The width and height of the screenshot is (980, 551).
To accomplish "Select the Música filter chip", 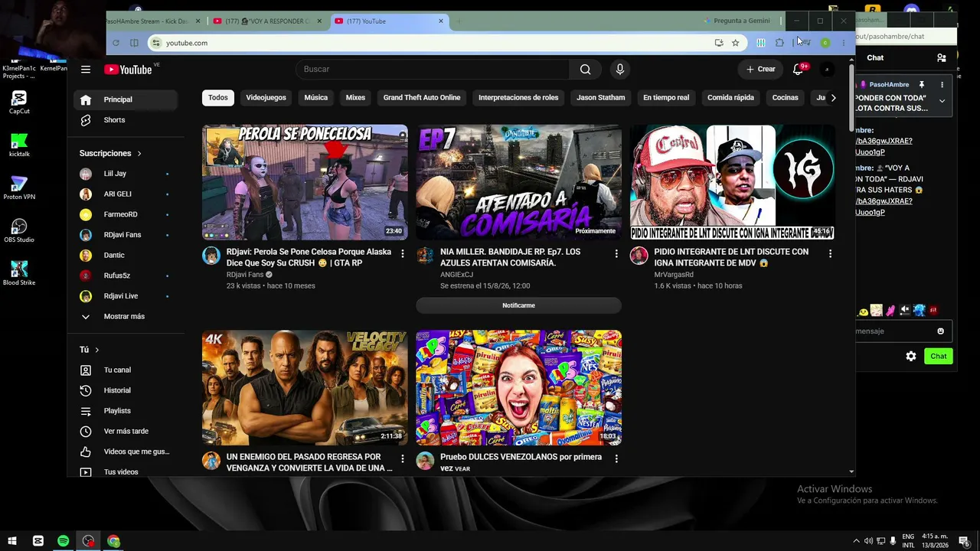I will [x=315, y=98].
